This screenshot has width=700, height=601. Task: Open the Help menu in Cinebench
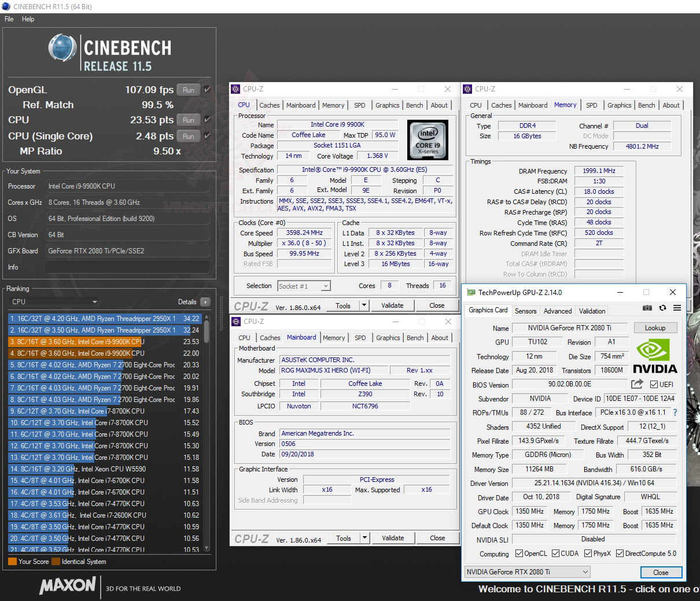pos(28,19)
